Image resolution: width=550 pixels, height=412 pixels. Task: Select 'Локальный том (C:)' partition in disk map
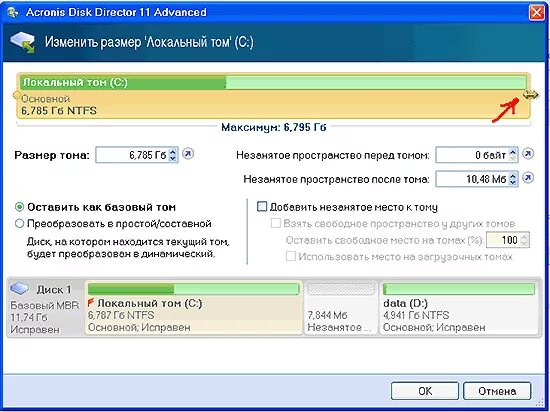[x=194, y=308]
